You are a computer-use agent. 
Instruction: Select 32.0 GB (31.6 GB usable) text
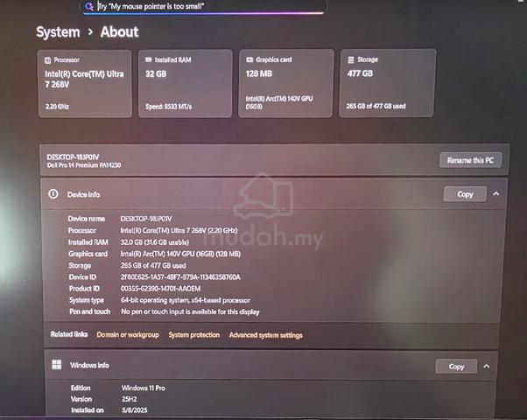click(x=155, y=242)
